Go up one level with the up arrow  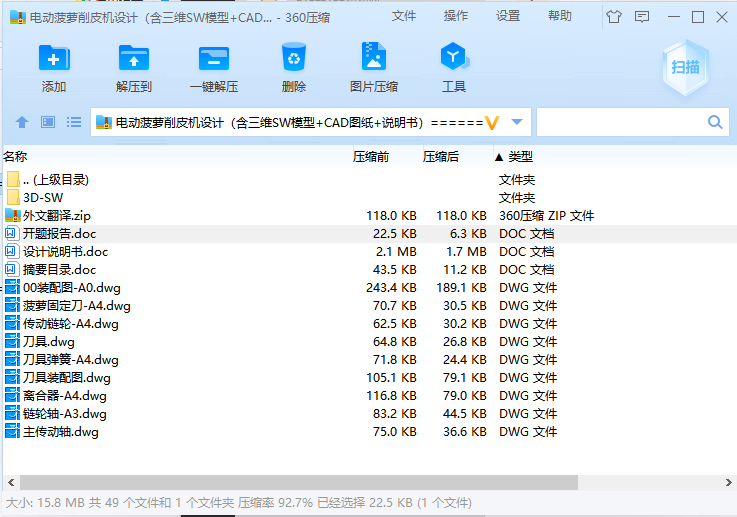tap(22, 123)
